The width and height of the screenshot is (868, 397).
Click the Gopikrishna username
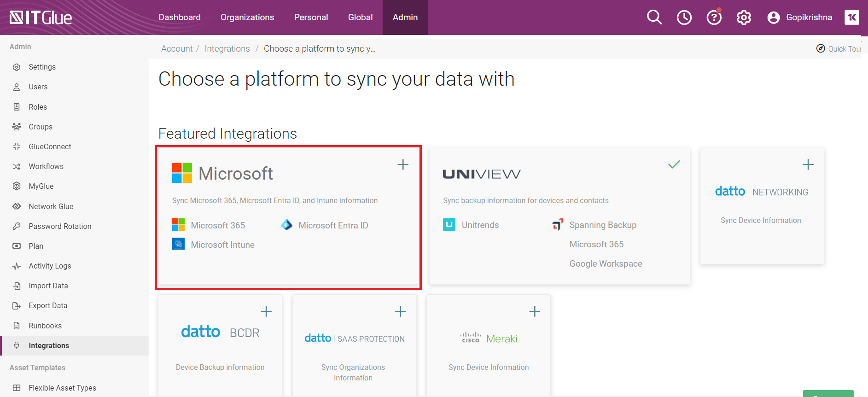[809, 18]
